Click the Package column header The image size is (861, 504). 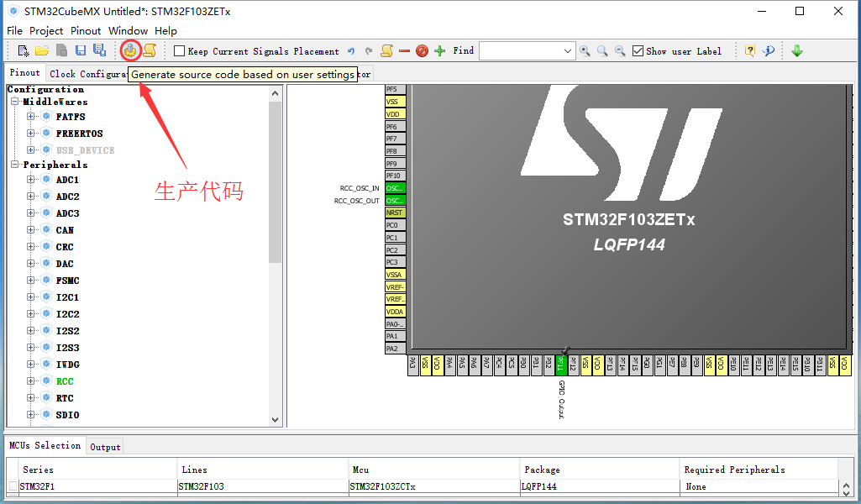[599, 470]
